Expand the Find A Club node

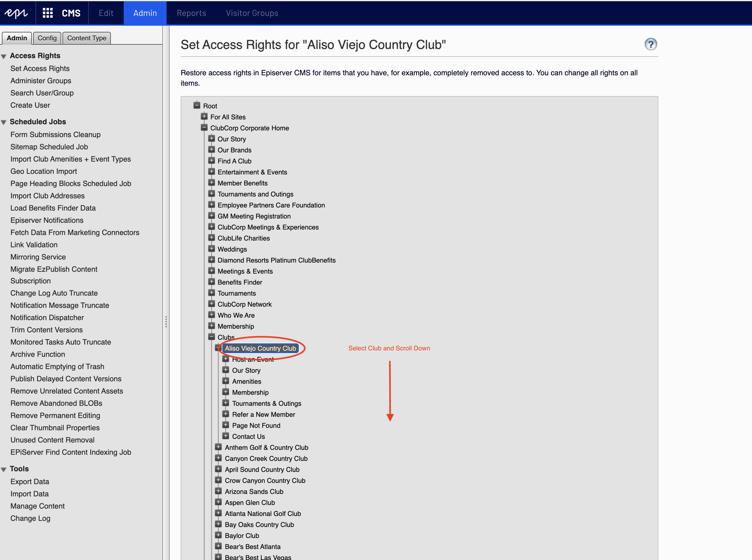(x=211, y=160)
